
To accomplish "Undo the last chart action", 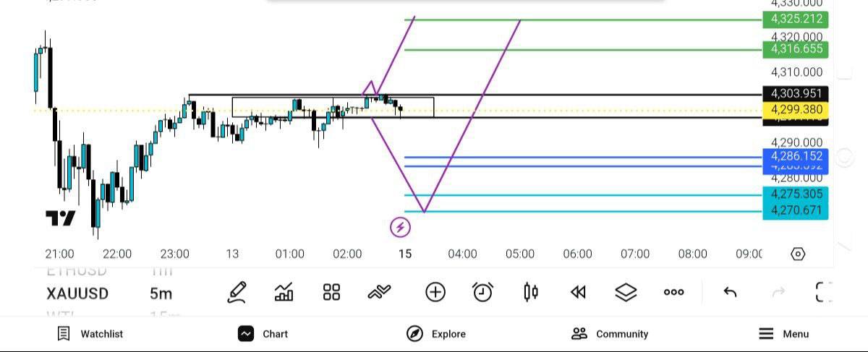I will [730, 292].
